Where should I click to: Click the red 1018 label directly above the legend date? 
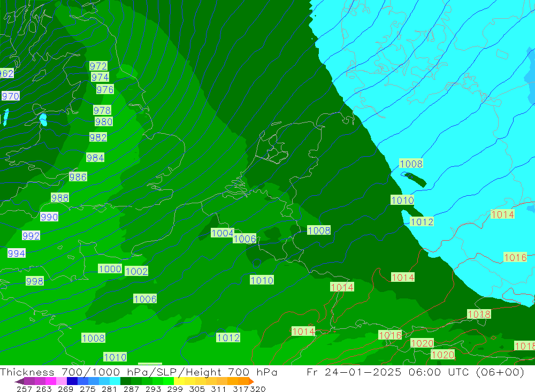click(479, 314)
